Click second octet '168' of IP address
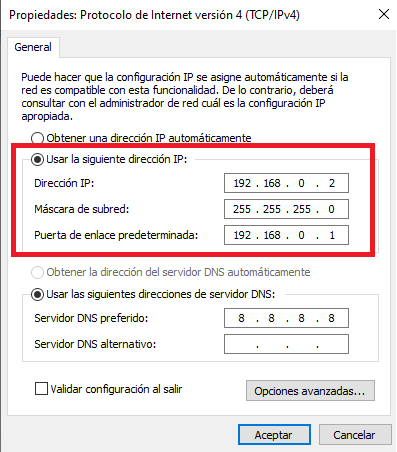This screenshot has width=397, height=452. [x=272, y=183]
